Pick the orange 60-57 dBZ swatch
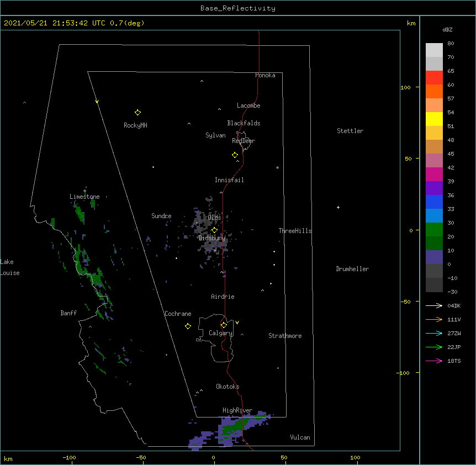 pos(434,91)
